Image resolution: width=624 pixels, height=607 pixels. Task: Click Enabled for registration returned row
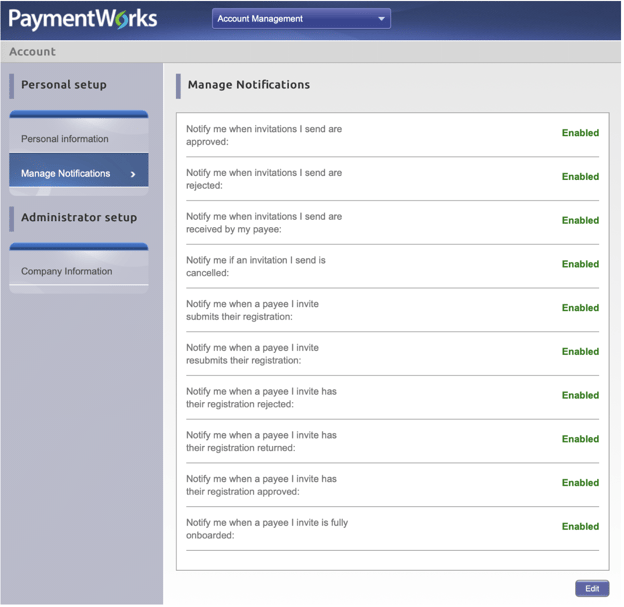click(581, 439)
